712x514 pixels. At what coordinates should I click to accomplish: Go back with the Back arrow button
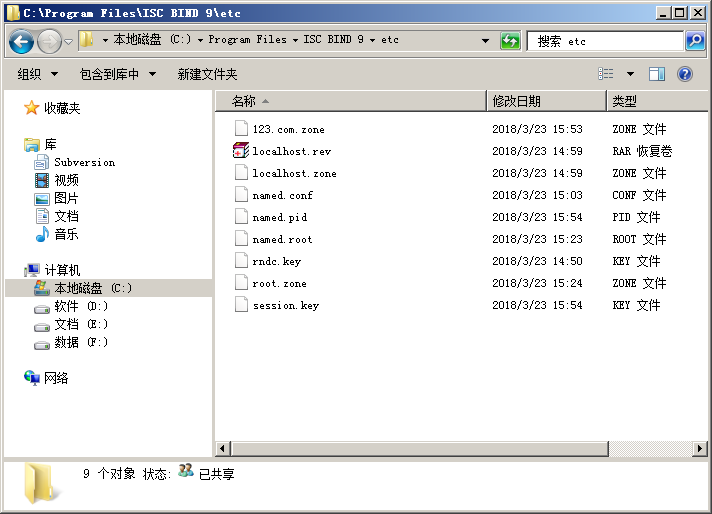pos(21,41)
